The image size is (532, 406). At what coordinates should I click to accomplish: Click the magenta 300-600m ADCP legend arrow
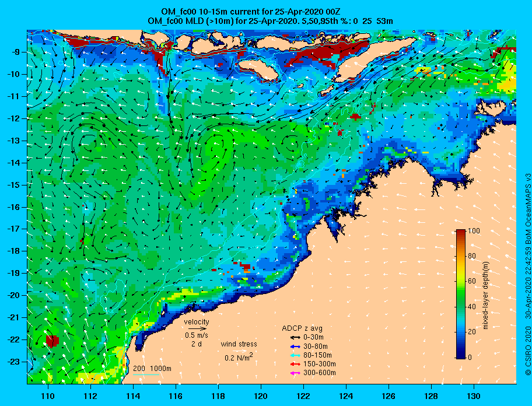(295, 373)
